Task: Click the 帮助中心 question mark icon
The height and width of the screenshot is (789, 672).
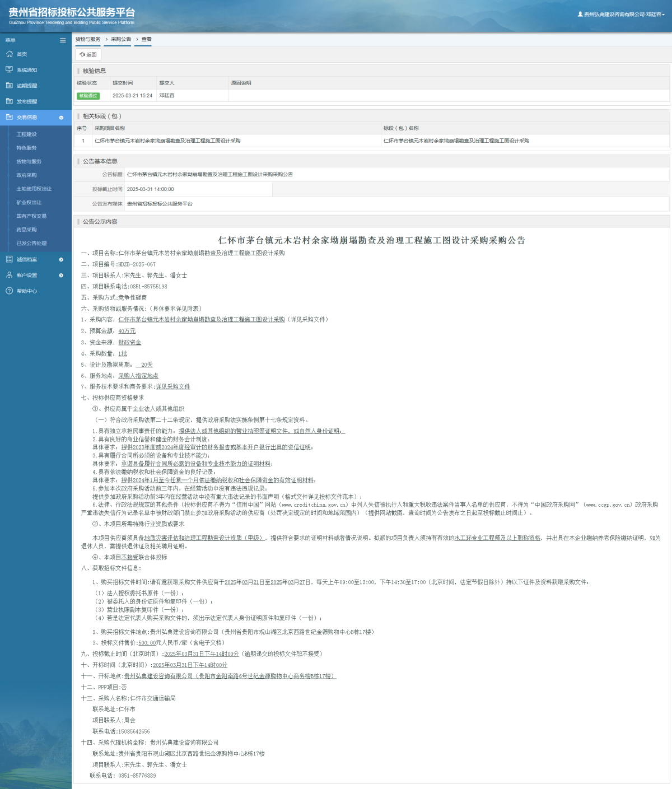Action: coord(9,291)
